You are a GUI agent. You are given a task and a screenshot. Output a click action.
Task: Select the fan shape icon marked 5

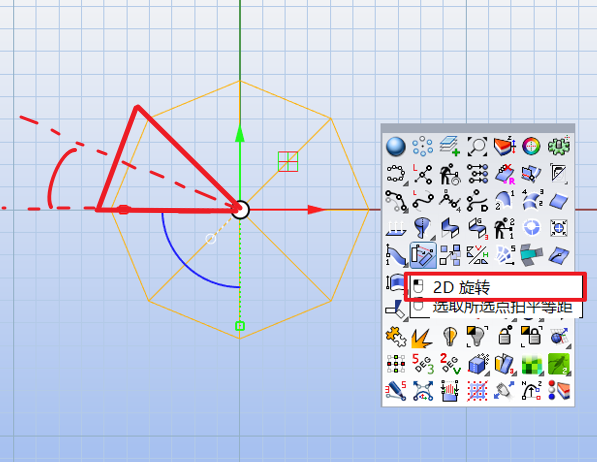pyautogui.click(x=504, y=255)
